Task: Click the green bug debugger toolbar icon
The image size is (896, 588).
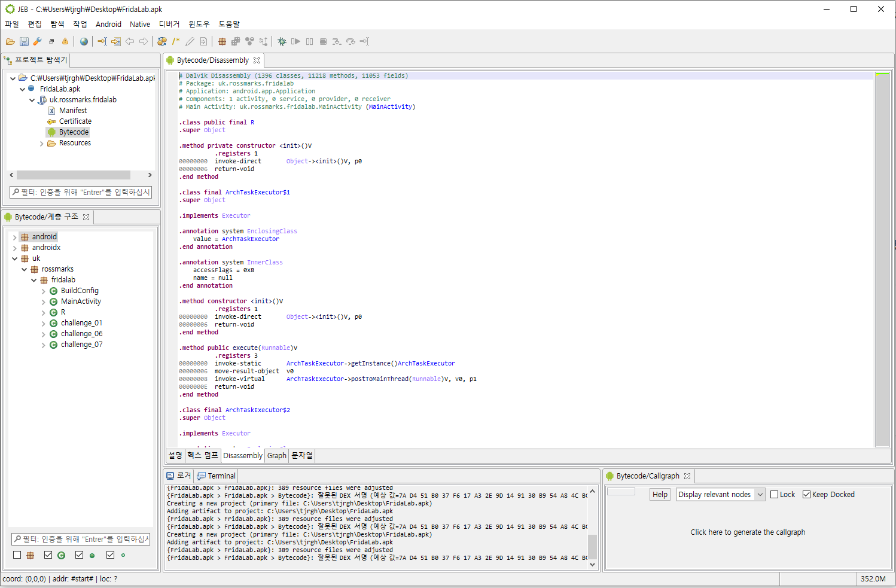Action: point(282,41)
